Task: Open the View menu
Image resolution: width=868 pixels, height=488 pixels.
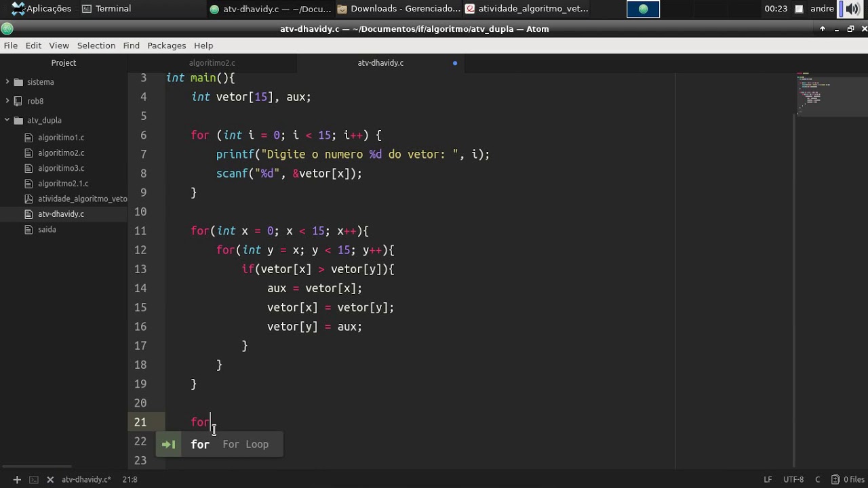Action: tap(59, 45)
